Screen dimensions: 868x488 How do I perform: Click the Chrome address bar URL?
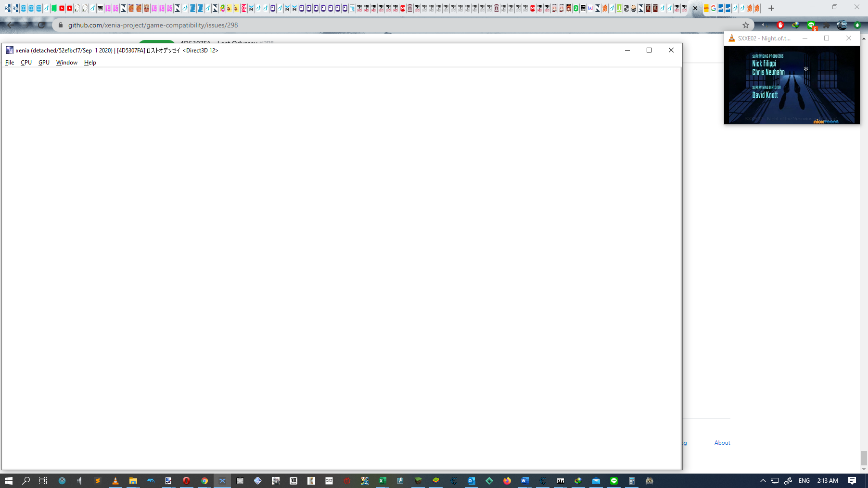click(x=153, y=25)
